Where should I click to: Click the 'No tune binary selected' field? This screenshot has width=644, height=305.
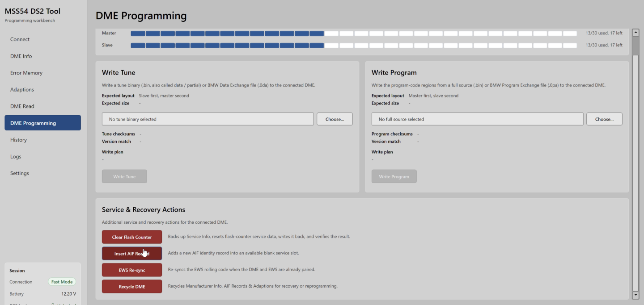coord(208,119)
